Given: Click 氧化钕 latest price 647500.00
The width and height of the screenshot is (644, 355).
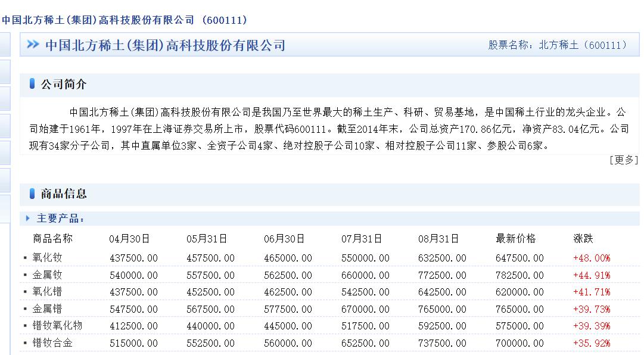Looking at the screenshot, I should click(x=519, y=258).
